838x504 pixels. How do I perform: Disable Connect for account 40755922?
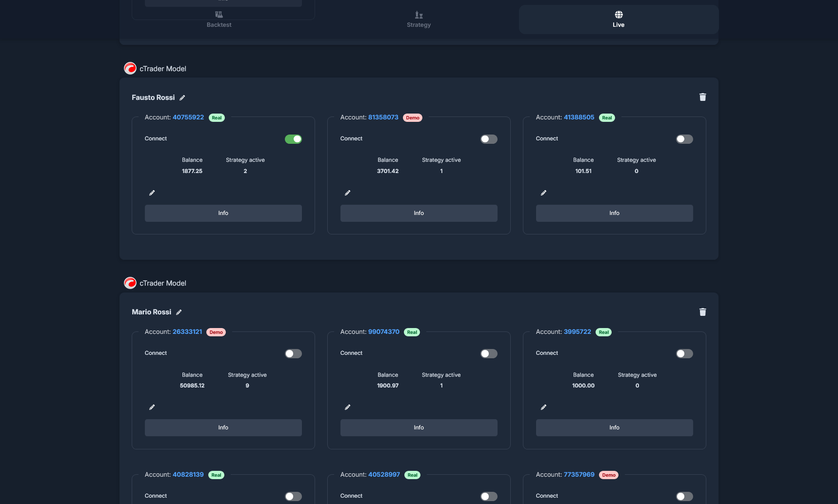(x=293, y=139)
